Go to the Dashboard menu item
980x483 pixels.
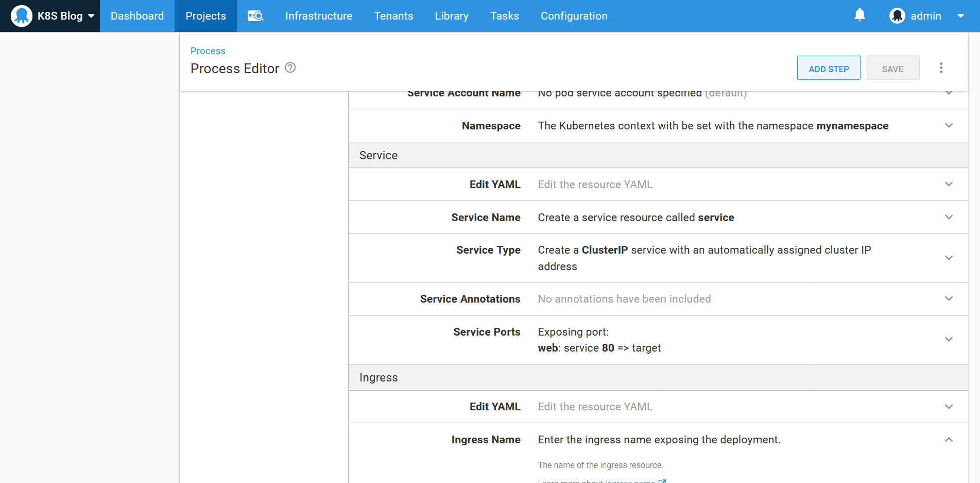click(x=137, y=16)
